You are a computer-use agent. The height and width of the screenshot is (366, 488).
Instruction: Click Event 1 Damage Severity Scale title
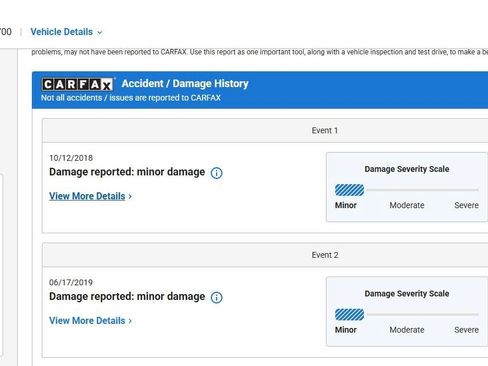[x=407, y=169]
